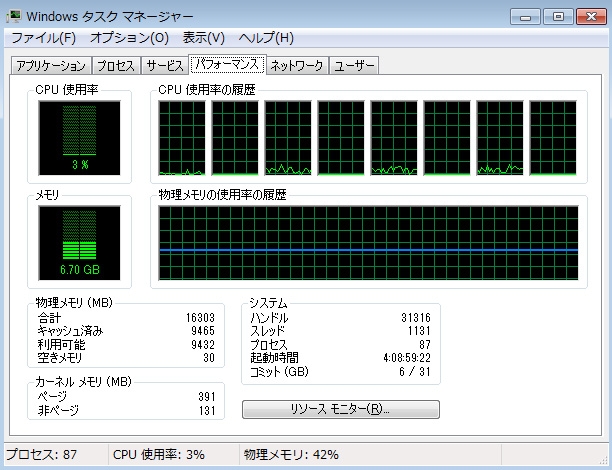Switch to the プロセス tab
612x470 pixels.
point(116,66)
